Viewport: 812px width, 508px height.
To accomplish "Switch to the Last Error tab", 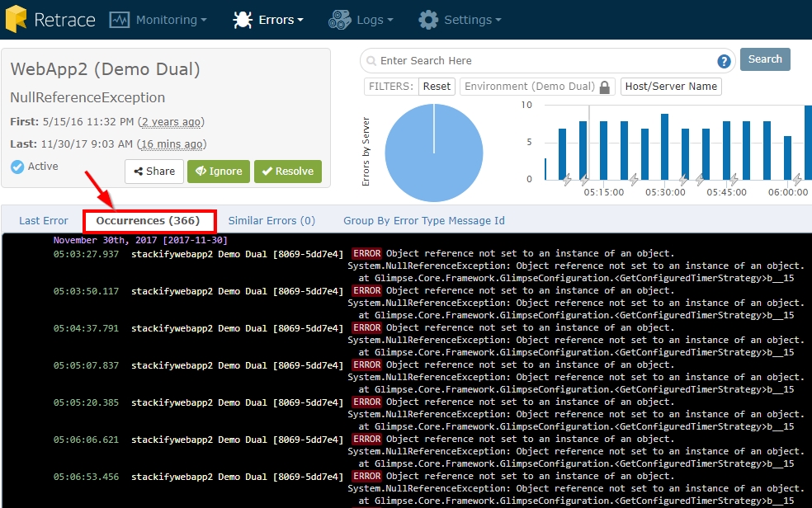I will coord(44,221).
